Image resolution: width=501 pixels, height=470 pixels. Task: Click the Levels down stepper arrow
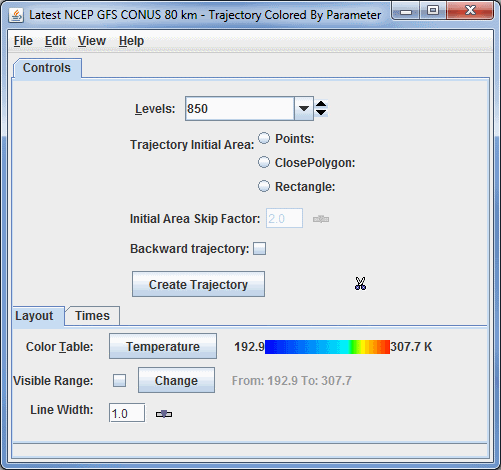tap(321, 113)
